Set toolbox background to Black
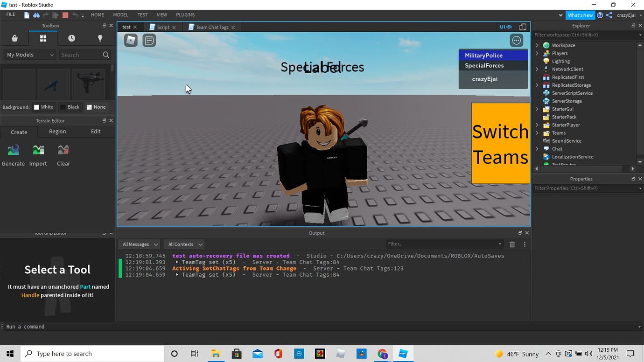This screenshot has height=362, width=644. point(70,107)
